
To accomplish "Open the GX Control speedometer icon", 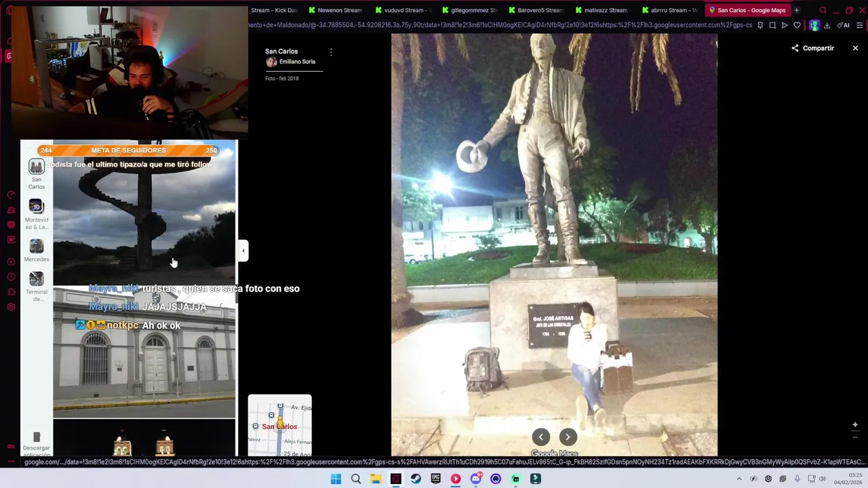I will [11, 195].
